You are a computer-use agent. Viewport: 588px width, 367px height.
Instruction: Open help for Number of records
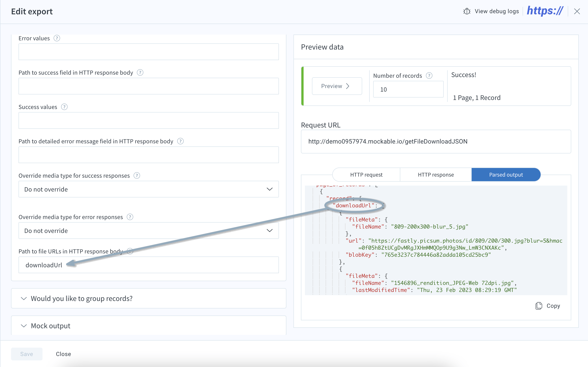tap(429, 76)
